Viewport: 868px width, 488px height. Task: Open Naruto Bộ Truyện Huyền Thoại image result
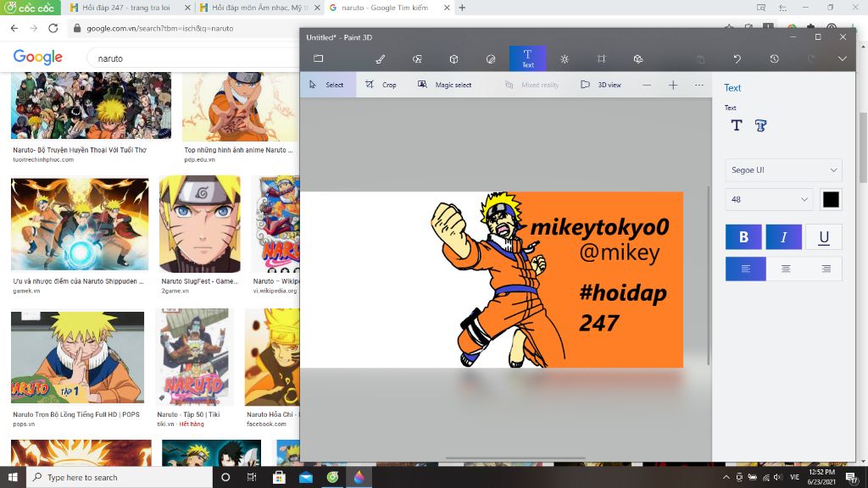(91, 105)
